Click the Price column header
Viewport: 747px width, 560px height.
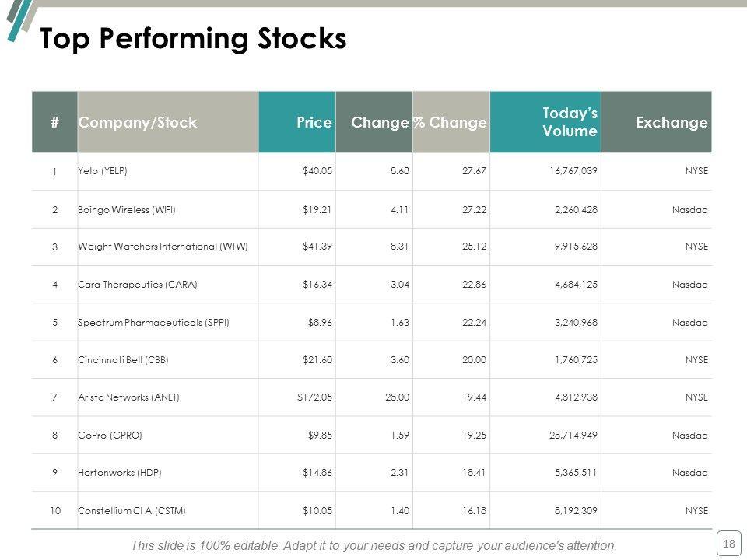click(x=314, y=122)
